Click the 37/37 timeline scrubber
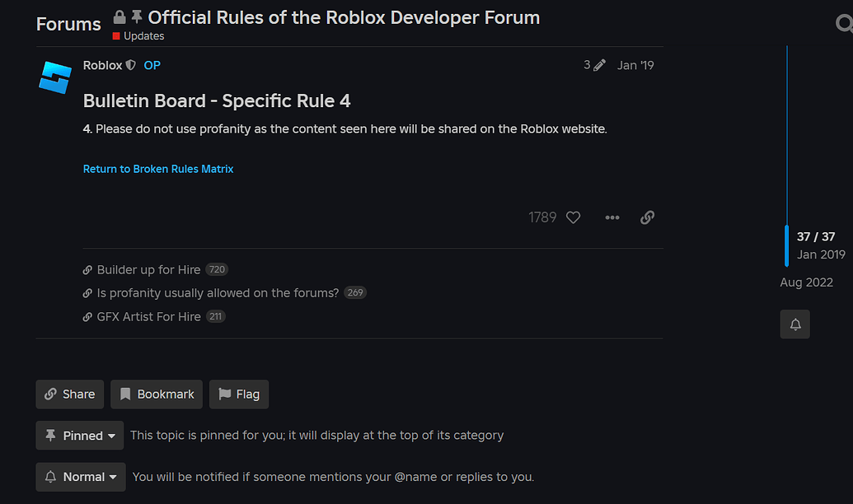Image resolution: width=853 pixels, height=504 pixels. coord(816,236)
